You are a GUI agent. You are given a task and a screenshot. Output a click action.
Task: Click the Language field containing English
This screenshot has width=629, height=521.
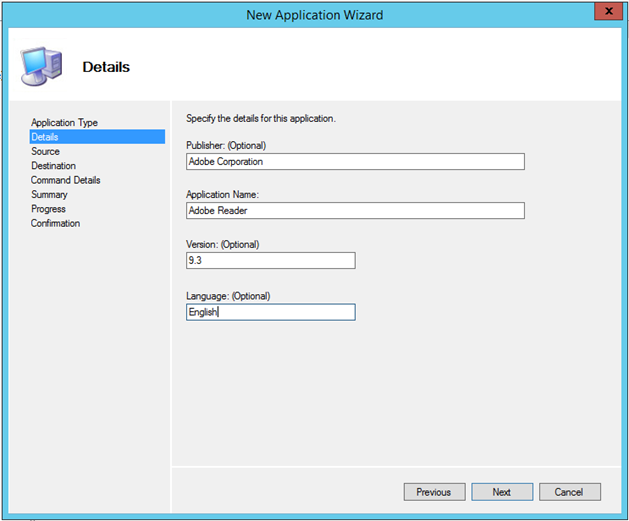(x=270, y=312)
